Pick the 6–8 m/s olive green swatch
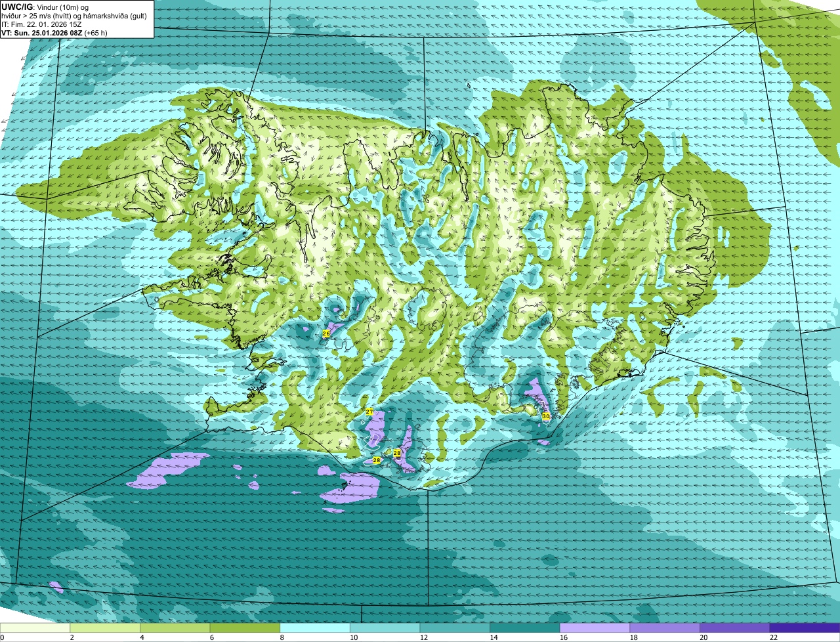The width and height of the screenshot is (840, 642). coord(245,628)
